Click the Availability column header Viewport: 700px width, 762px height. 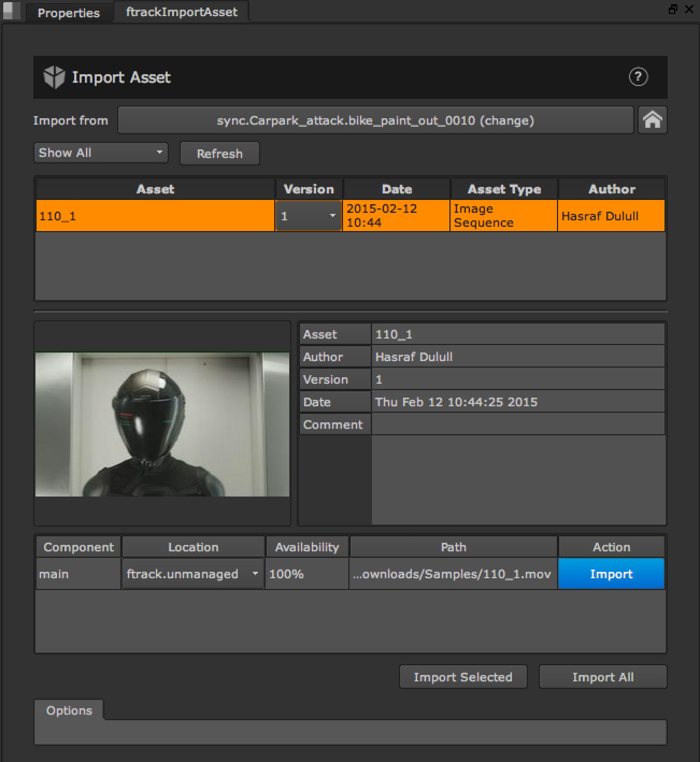[x=307, y=547]
